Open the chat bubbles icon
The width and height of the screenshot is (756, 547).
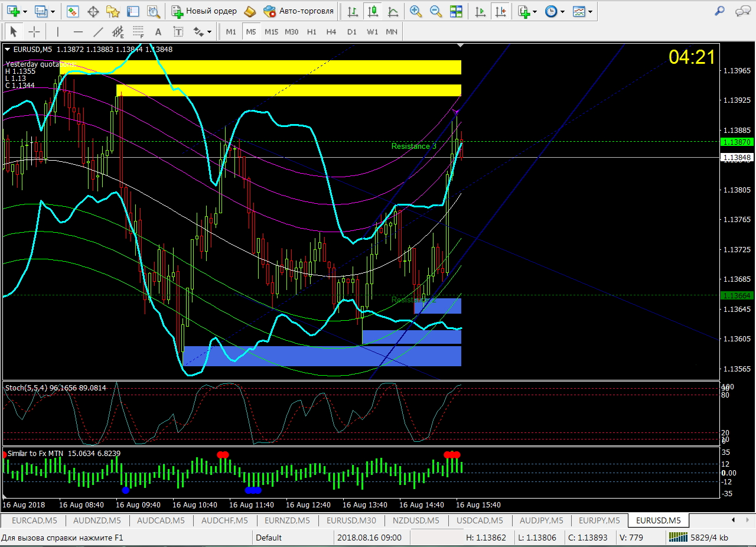pos(742,11)
